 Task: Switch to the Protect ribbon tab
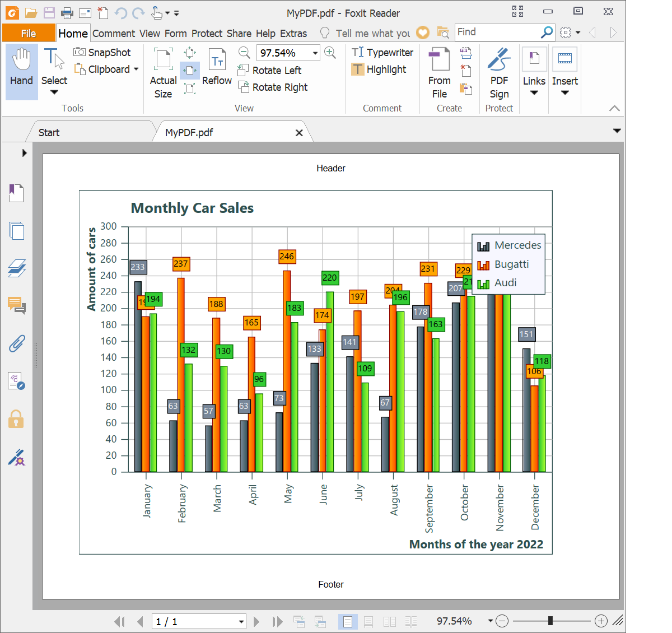pyautogui.click(x=207, y=34)
